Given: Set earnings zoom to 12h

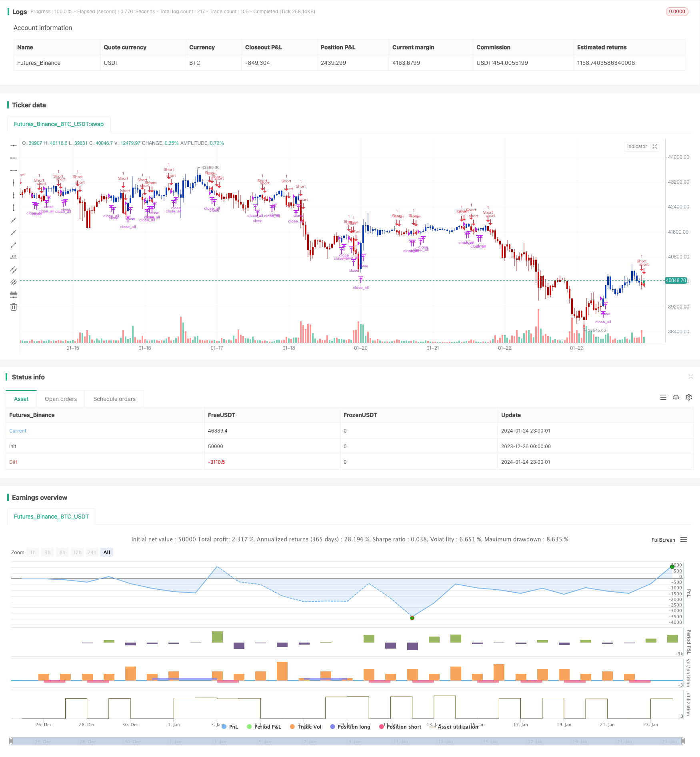Looking at the screenshot, I should (77, 552).
